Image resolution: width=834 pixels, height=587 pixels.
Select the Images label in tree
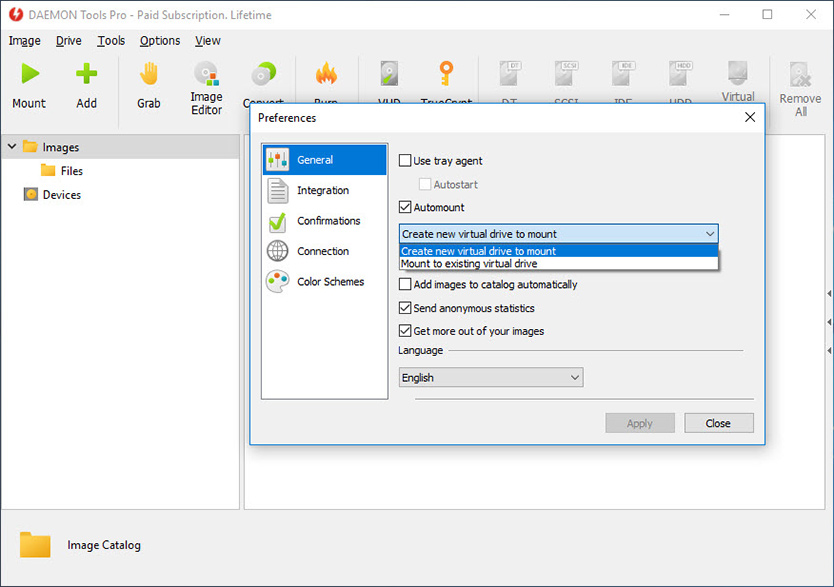pos(61,147)
